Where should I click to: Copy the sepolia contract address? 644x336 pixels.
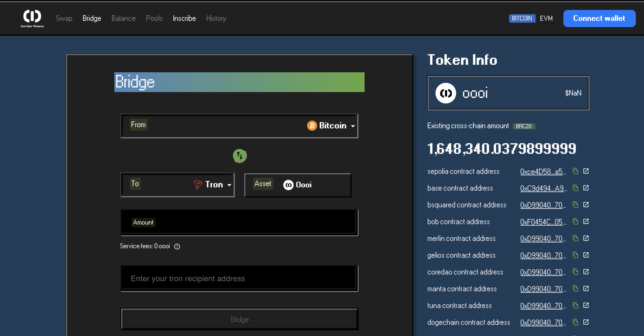click(x=575, y=171)
